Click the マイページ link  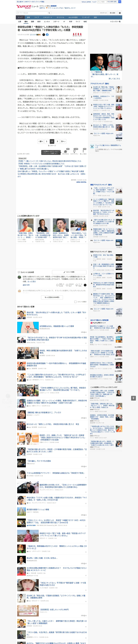pos(103,13)
